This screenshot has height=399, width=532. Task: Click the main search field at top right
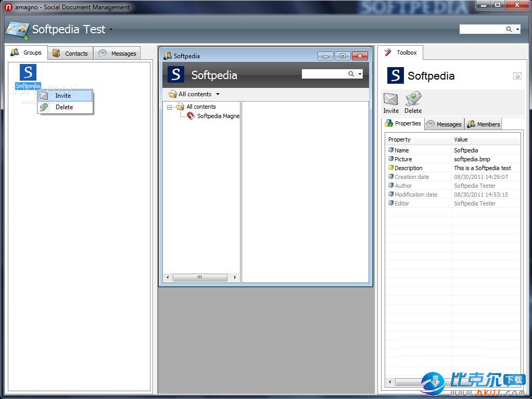coord(482,29)
